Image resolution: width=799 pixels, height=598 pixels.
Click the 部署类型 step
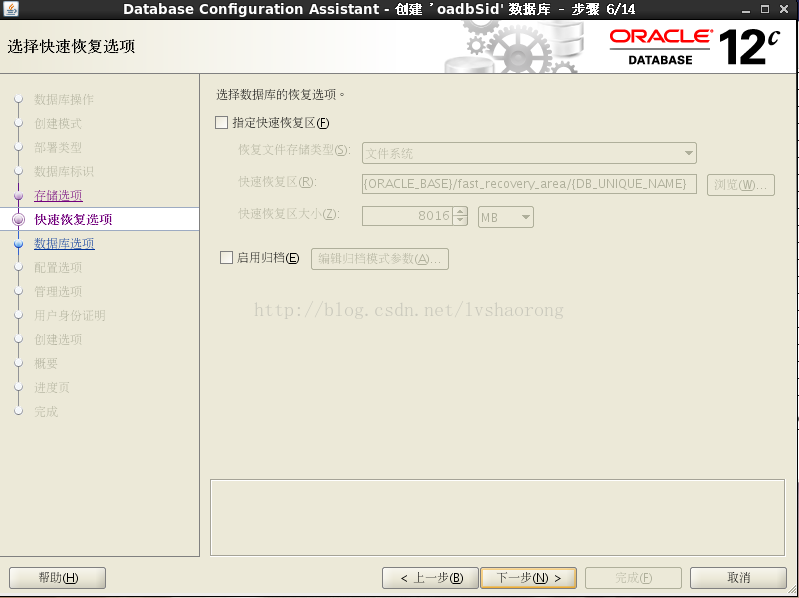click(x=58, y=147)
